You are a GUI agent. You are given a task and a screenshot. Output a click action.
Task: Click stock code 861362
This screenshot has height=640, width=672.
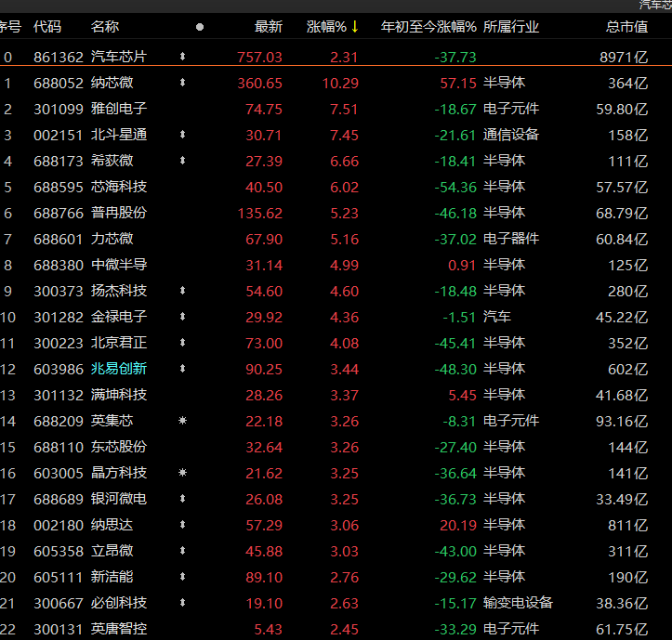[59, 57]
